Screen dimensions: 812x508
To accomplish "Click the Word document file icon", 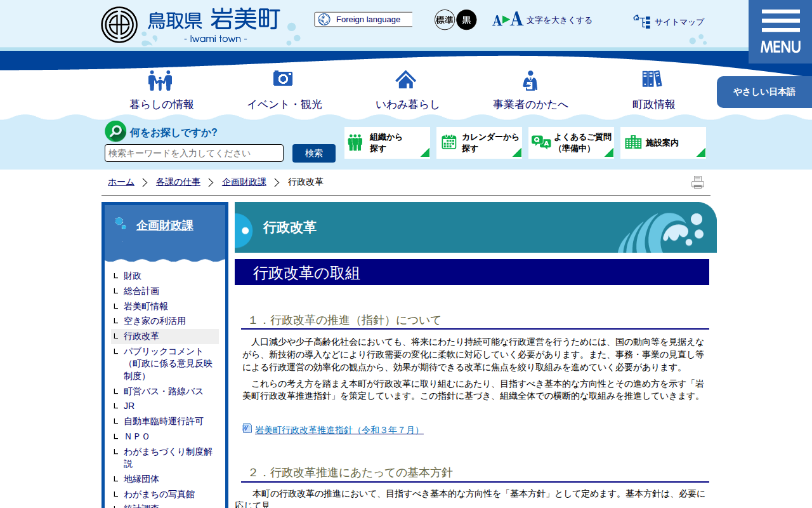I will pyautogui.click(x=247, y=428).
